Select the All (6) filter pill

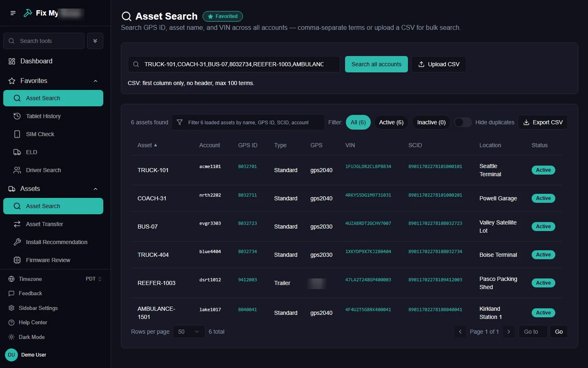[358, 122]
